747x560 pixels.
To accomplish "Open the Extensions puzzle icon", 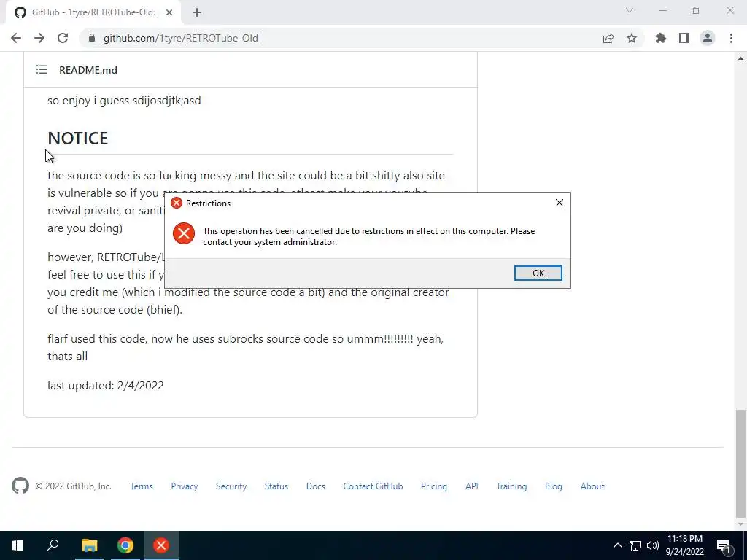I will coord(660,38).
